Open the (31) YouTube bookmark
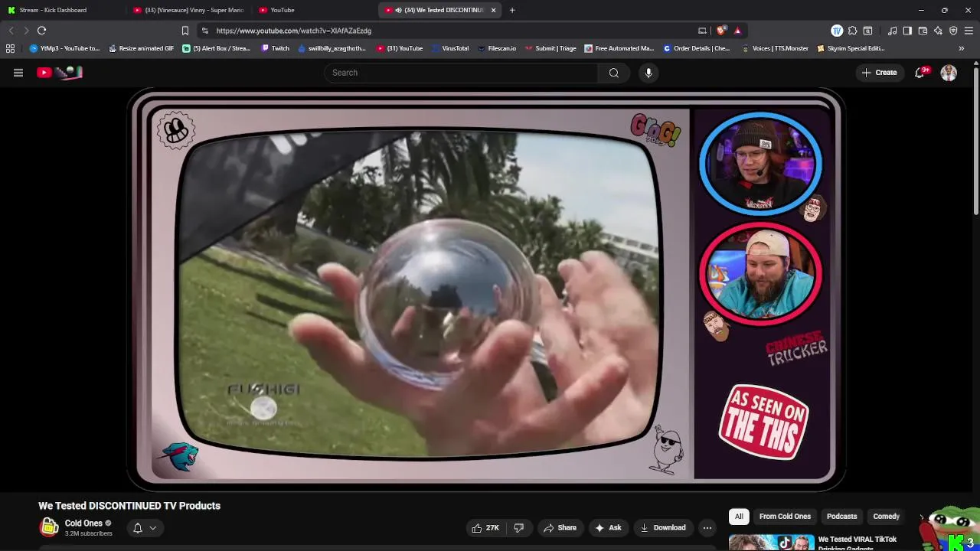The width and height of the screenshot is (980, 551). 399,48
